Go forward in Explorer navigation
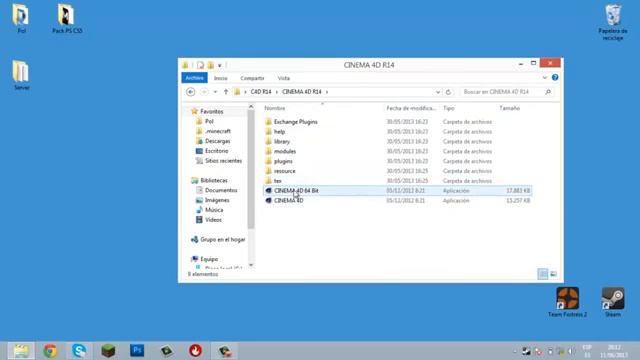This screenshot has width=640, height=360. [x=204, y=92]
